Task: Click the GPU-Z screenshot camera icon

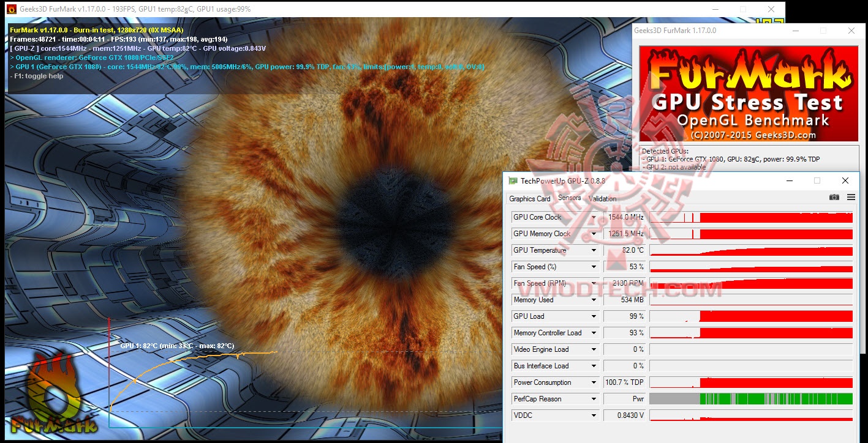Action: (834, 197)
